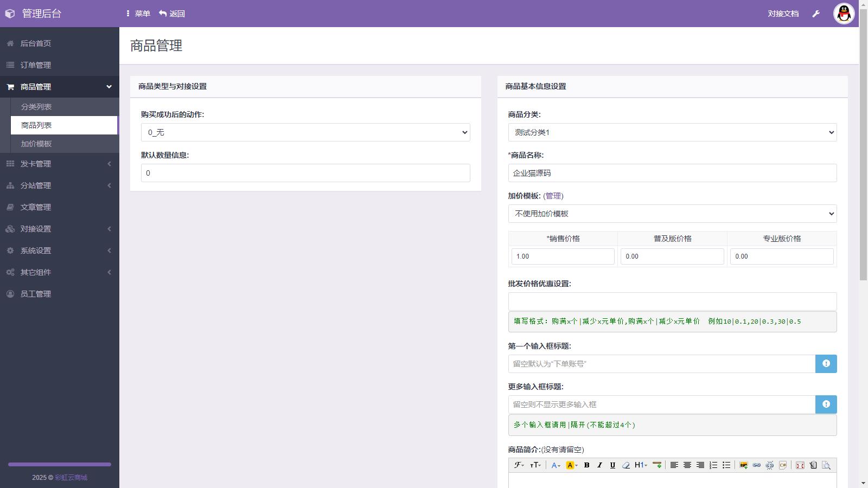Select 分类列表 in the sidebar submenu

point(36,107)
